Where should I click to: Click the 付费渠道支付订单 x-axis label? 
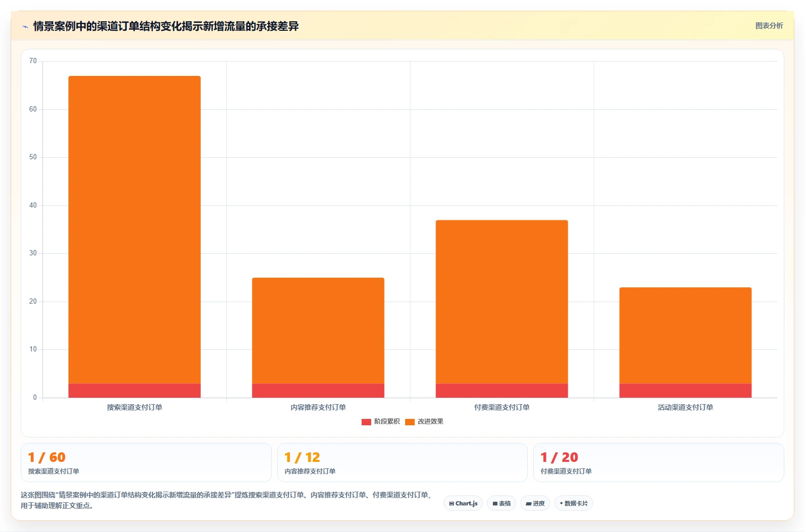tap(502, 407)
